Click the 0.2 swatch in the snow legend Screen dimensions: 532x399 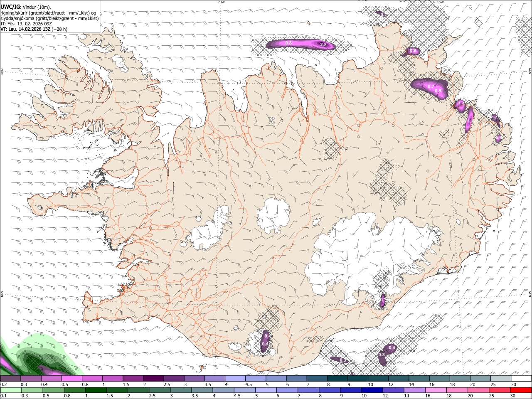(x=10, y=379)
